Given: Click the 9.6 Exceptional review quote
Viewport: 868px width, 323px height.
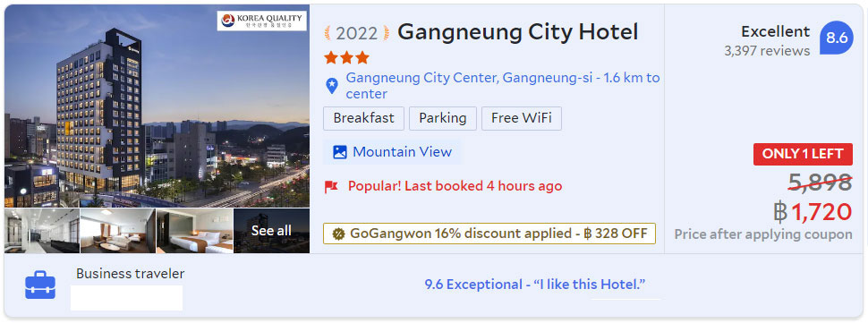Looking at the screenshot, I should [x=535, y=285].
